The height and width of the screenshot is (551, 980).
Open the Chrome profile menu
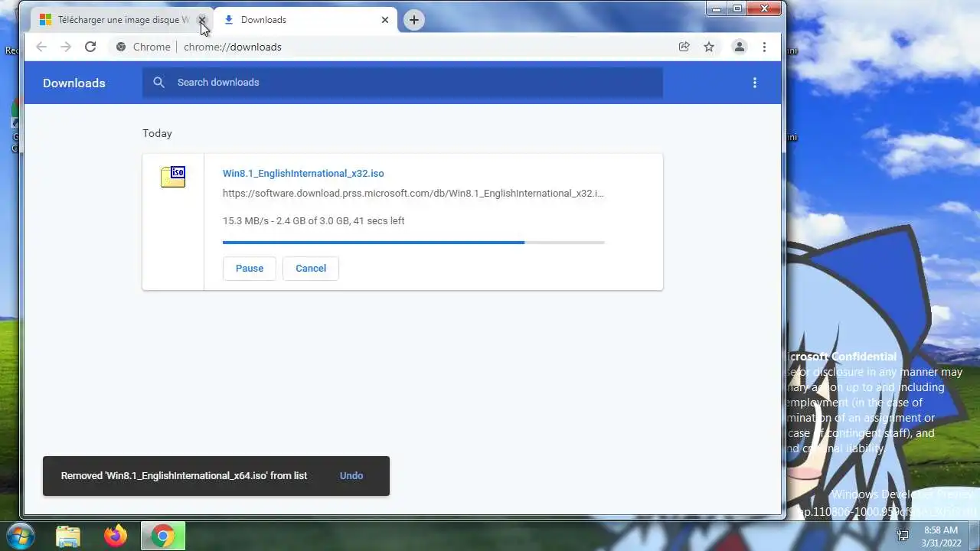click(x=740, y=47)
